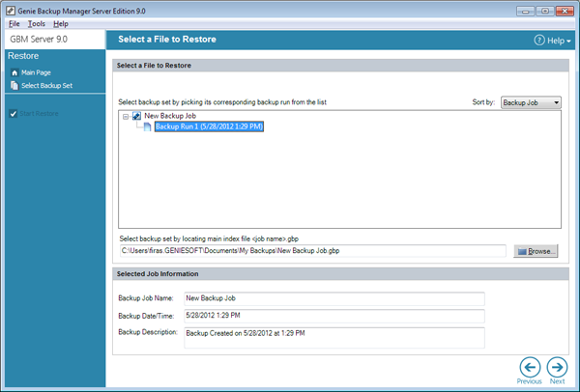Select the New Backup Job tree label

170,116
